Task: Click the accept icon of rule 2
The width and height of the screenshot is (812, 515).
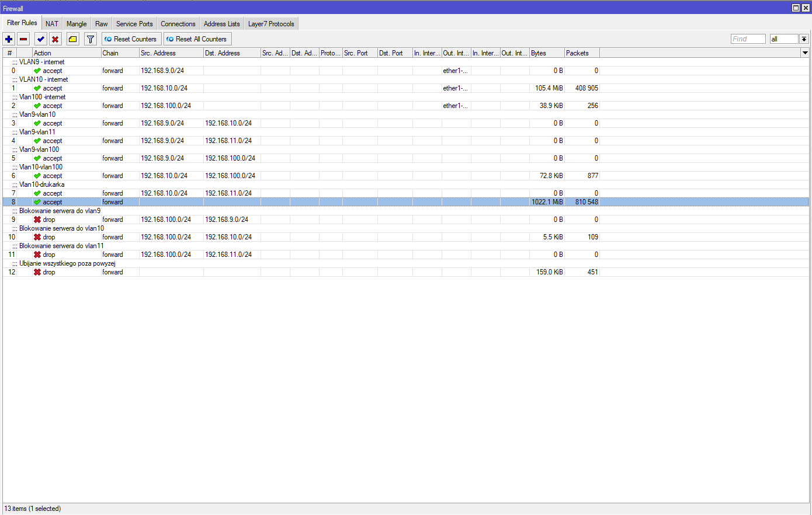Action: click(37, 106)
